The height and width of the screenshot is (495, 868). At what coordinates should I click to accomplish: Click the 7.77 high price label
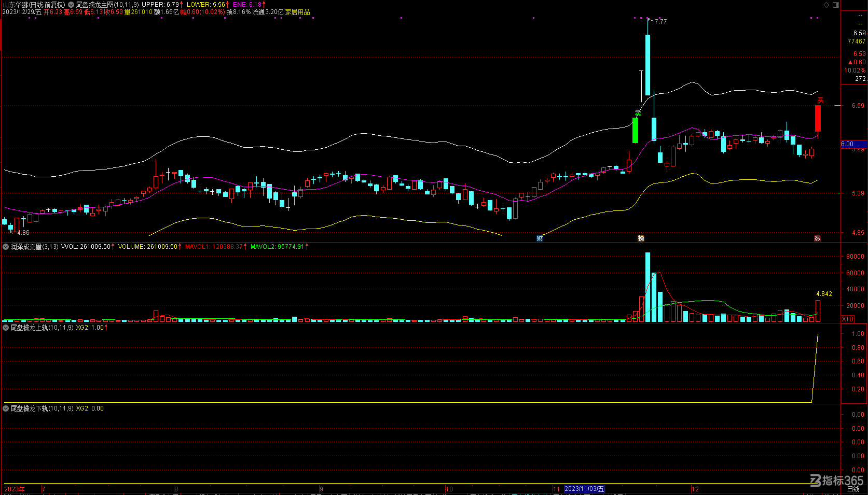[x=660, y=22]
